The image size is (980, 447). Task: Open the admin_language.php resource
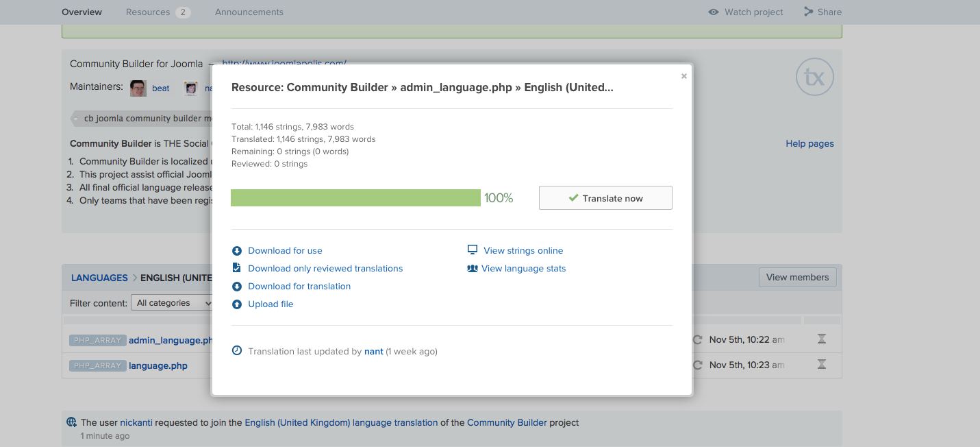click(171, 340)
